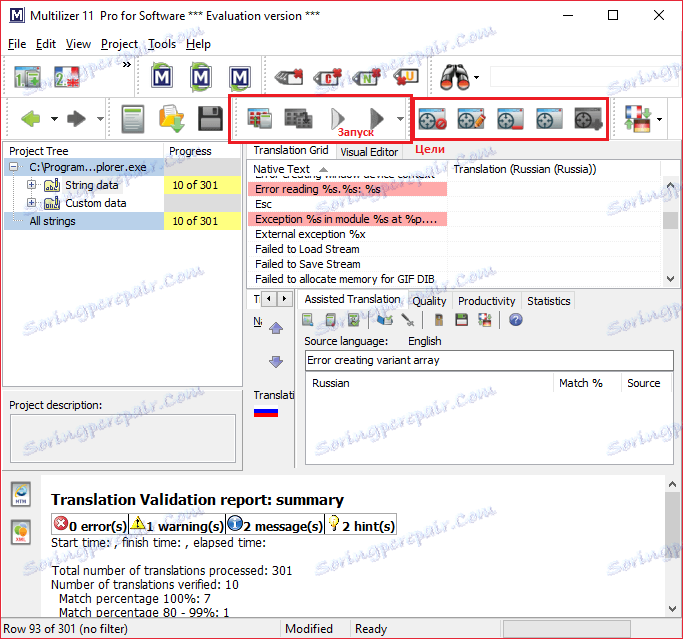Open the Help menu

coord(198,44)
